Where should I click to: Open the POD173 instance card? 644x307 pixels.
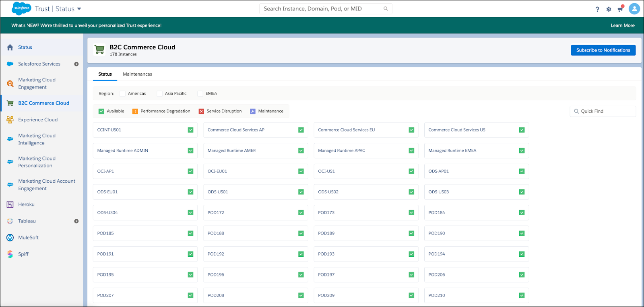point(366,212)
